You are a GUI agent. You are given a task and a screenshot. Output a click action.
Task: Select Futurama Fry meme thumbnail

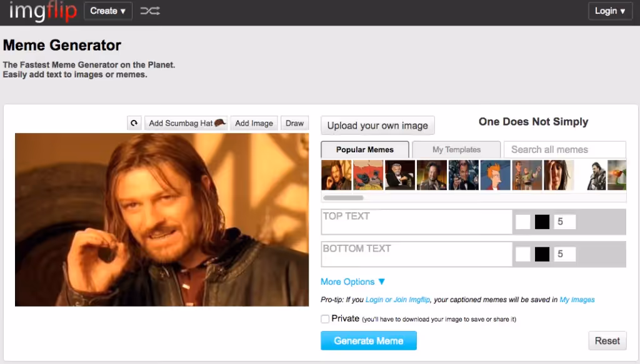pyautogui.click(x=496, y=175)
